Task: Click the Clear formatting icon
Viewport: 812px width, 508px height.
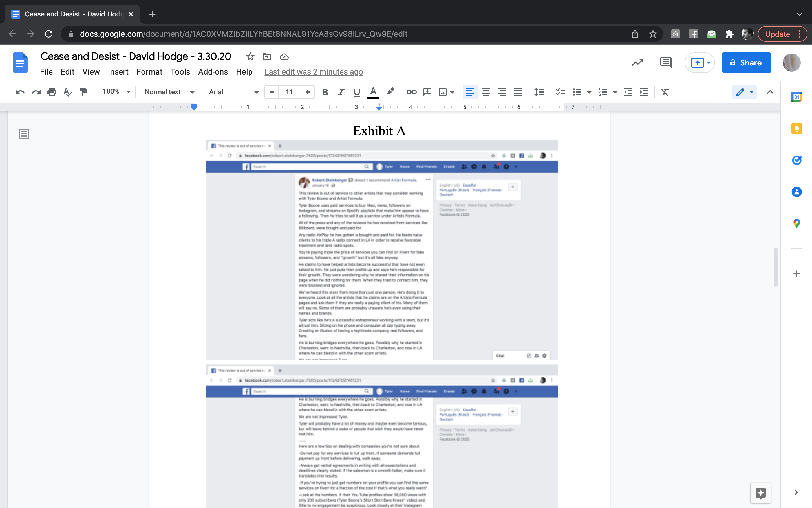Action: 665,92
